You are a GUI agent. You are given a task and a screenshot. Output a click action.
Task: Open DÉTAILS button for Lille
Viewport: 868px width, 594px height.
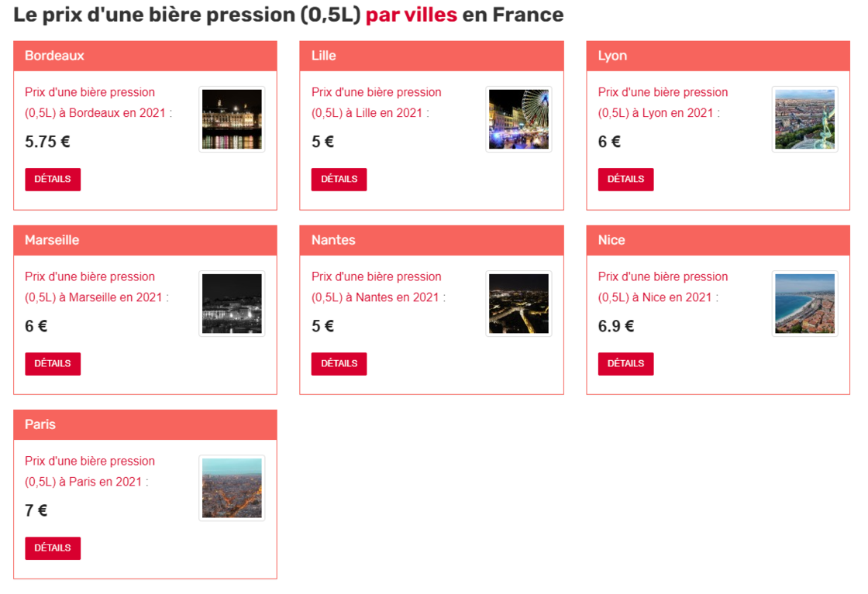(339, 179)
